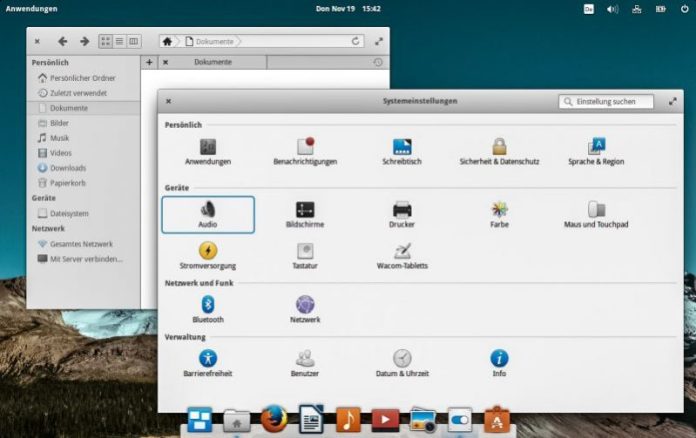The width and height of the screenshot is (696, 438).
Task: Open the Netzwerk settings
Action: 305,309
